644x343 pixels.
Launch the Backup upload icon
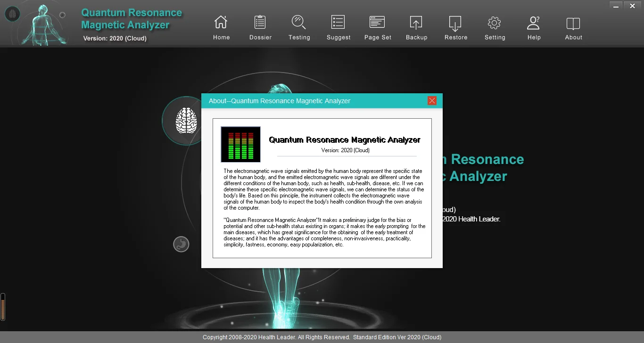[x=416, y=22]
